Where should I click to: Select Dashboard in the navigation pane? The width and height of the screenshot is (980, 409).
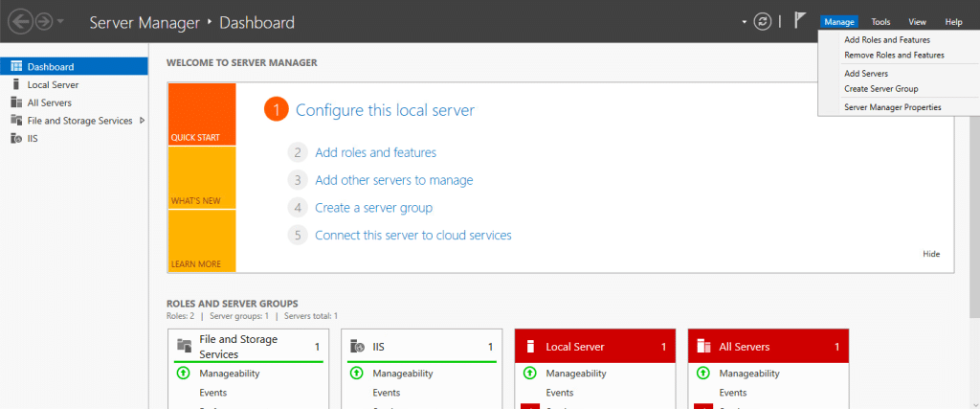pyautogui.click(x=51, y=67)
